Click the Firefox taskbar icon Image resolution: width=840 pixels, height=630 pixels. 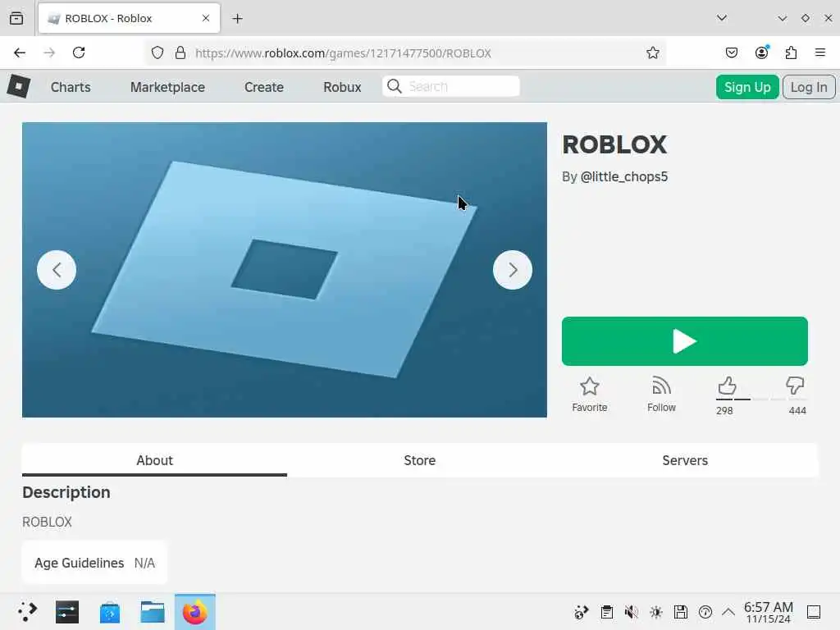coord(195,612)
